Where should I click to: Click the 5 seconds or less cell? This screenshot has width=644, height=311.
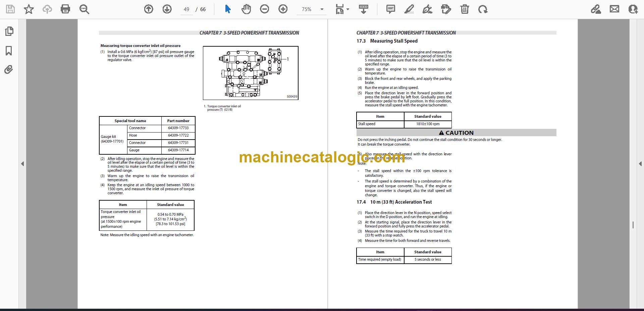click(x=428, y=260)
